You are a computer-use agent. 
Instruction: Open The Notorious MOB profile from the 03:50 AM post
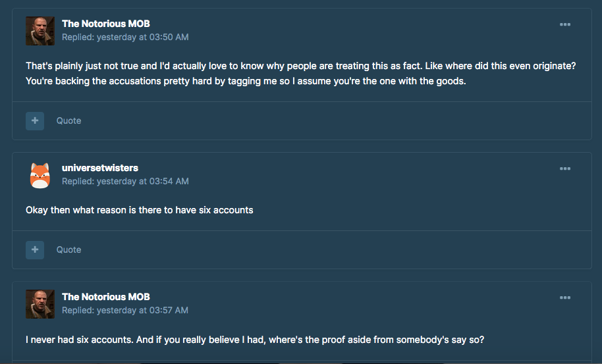pos(106,24)
